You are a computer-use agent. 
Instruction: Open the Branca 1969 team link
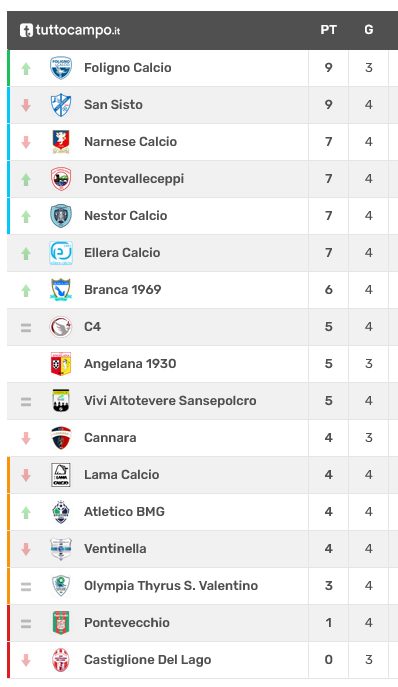(123, 290)
